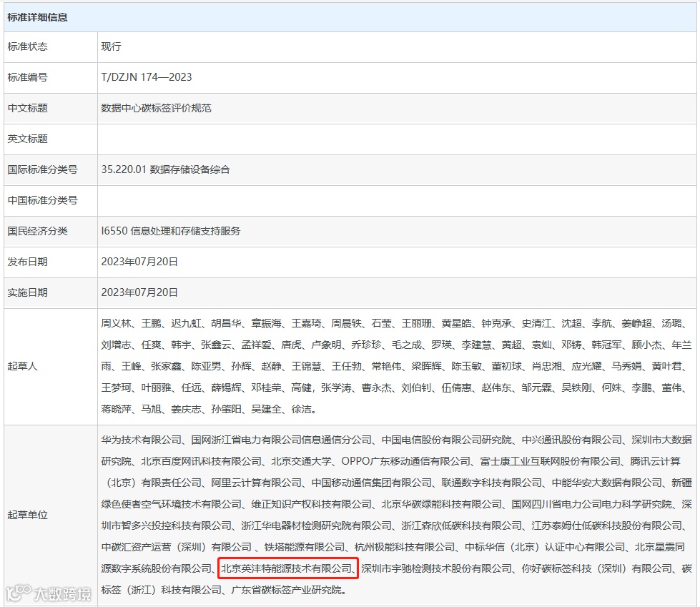Select the 国民经济分类 label

(x=37, y=231)
